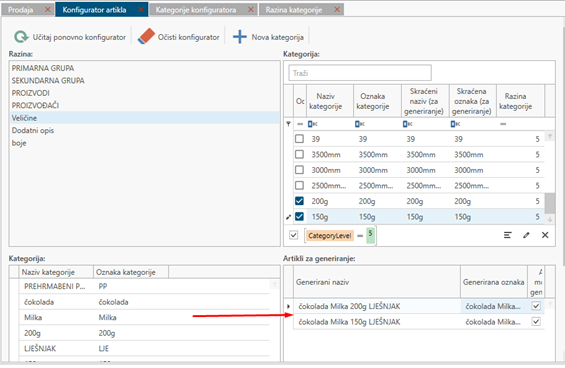565x368 pixels.
Task: Click Generirana oznaka column header
Action: point(494,282)
